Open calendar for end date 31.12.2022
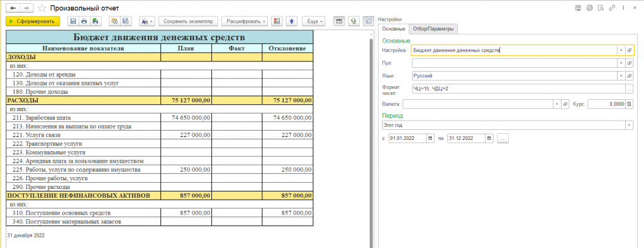Viewport: 644px width, 248px height. [489, 139]
